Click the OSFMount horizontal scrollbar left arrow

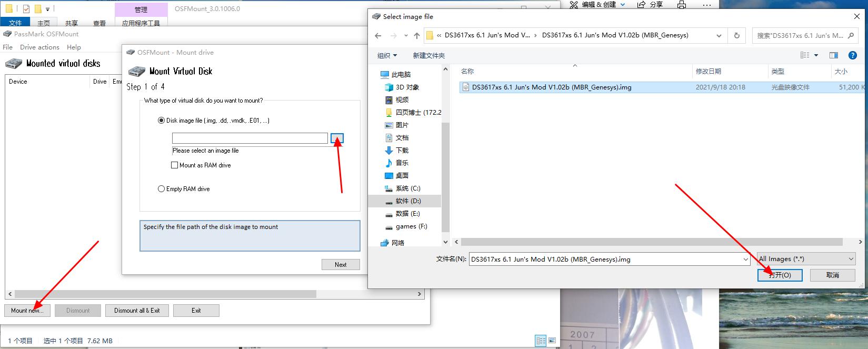click(10, 294)
